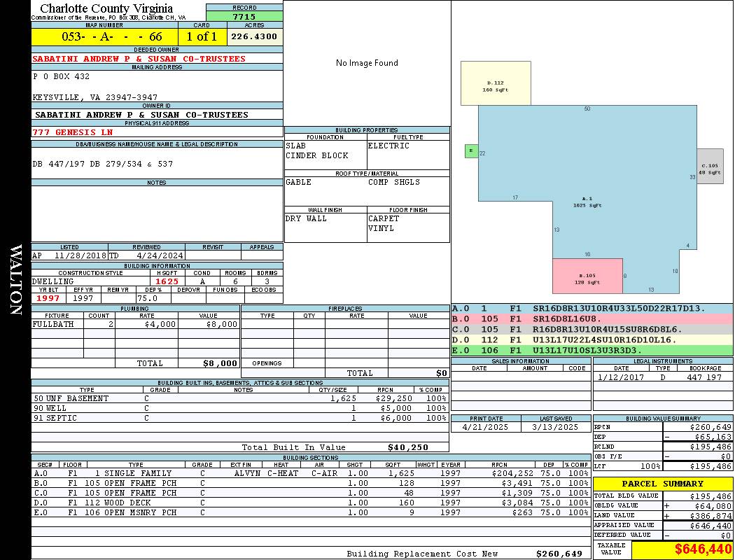Select the gray C.105 48 SqFt sketch area

coord(710,167)
